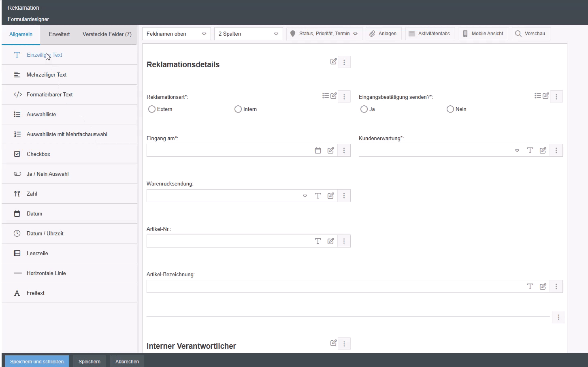Select the Extern radio button
Screen dimensions: 588x367
[x=152, y=109]
